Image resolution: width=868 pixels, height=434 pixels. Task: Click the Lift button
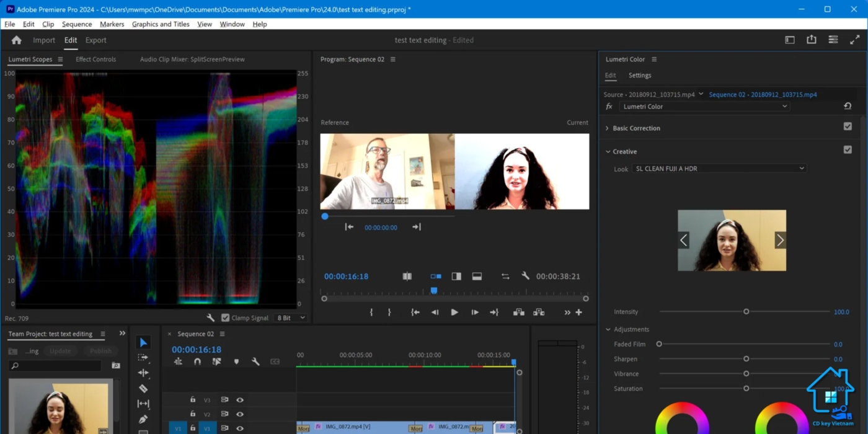518,312
